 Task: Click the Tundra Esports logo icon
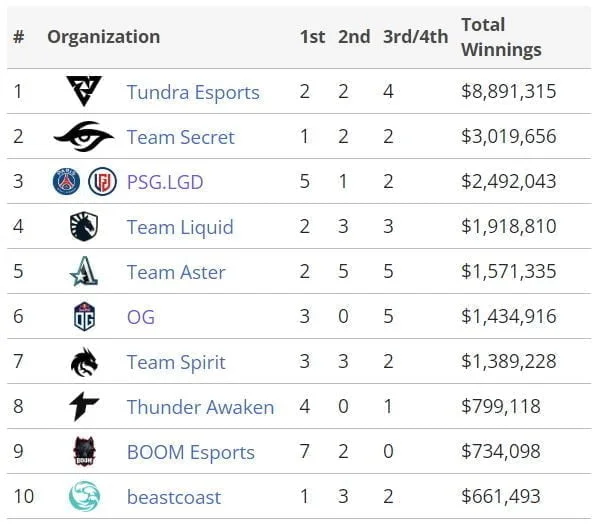tap(84, 91)
